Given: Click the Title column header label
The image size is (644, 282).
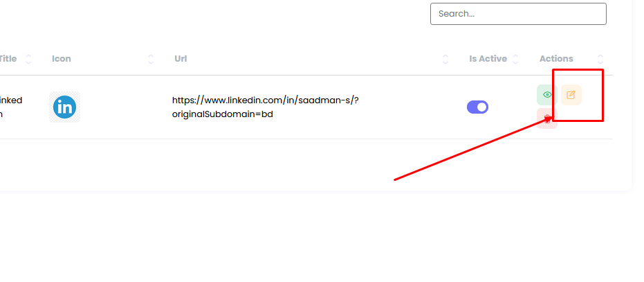Looking at the screenshot, I should (8, 59).
